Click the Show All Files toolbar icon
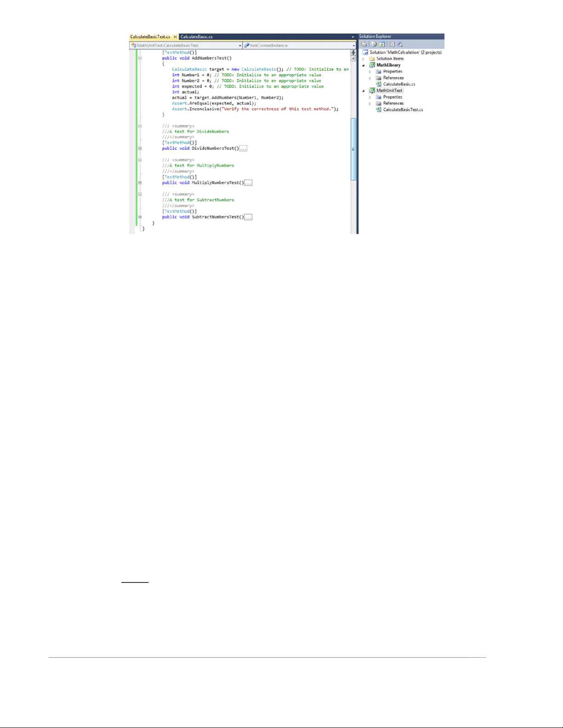 tap(374, 45)
